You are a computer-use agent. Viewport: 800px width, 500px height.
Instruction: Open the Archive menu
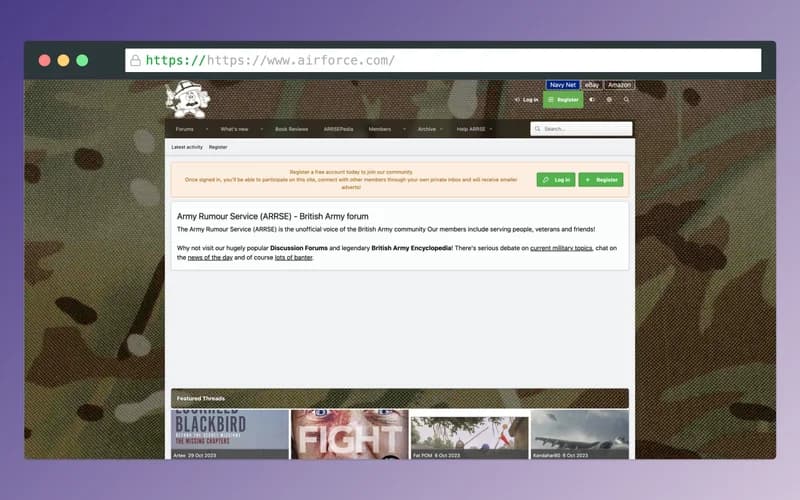point(427,129)
